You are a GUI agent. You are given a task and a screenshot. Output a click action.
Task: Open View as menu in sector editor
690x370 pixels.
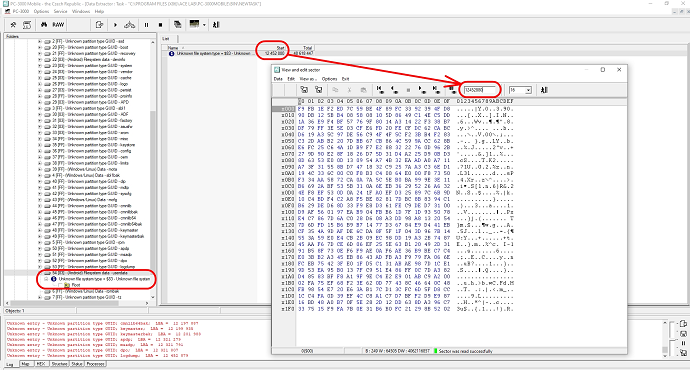pyautogui.click(x=308, y=79)
